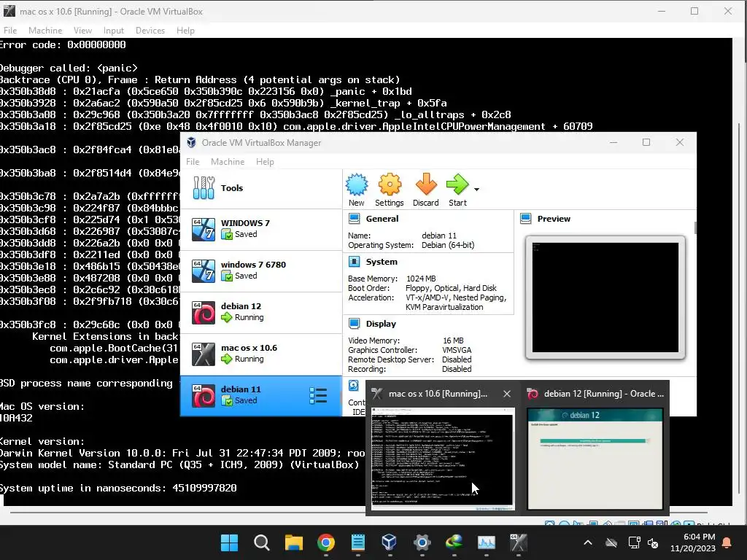747x560 pixels.
Task: Open Devices menu in mac os x VM window
Action: click(x=150, y=31)
